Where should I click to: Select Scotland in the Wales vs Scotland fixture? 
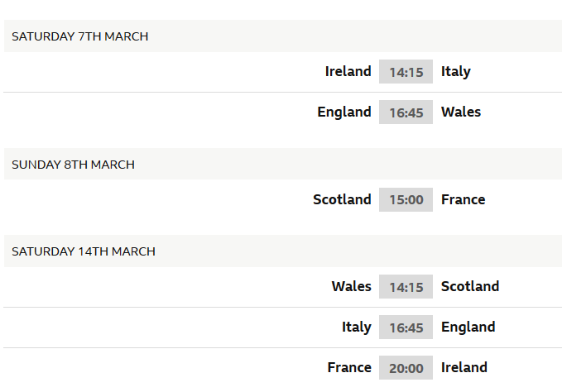(x=470, y=287)
